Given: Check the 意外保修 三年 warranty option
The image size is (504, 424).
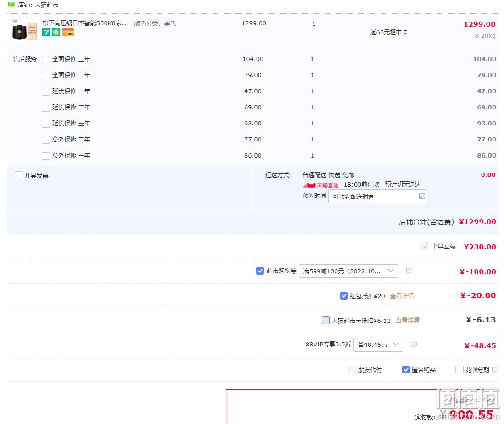Looking at the screenshot, I should pos(46,156).
